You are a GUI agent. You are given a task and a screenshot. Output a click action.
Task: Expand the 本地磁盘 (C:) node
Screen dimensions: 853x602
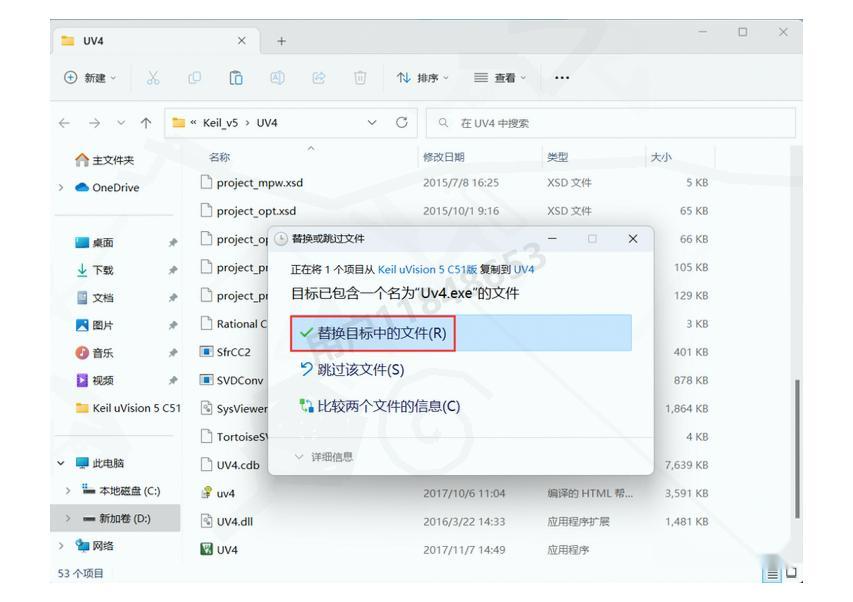(68, 491)
